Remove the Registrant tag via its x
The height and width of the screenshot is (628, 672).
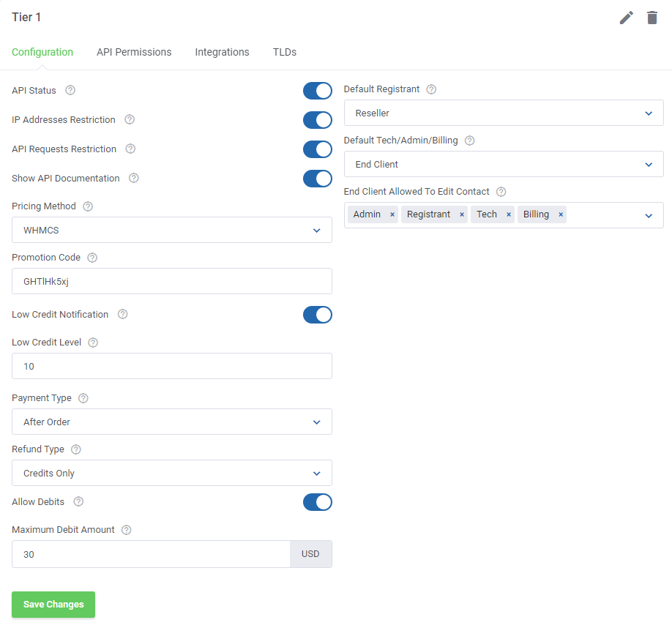[462, 214]
